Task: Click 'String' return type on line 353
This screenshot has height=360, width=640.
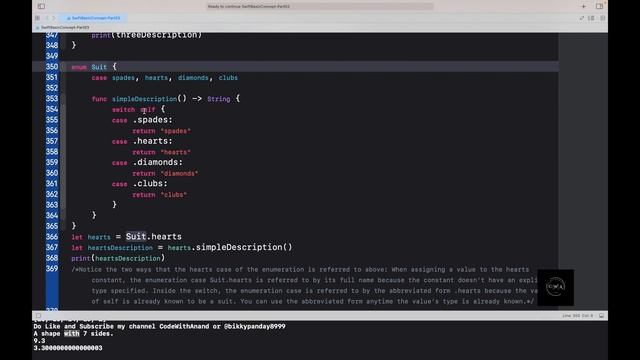Action: pos(219,99)
